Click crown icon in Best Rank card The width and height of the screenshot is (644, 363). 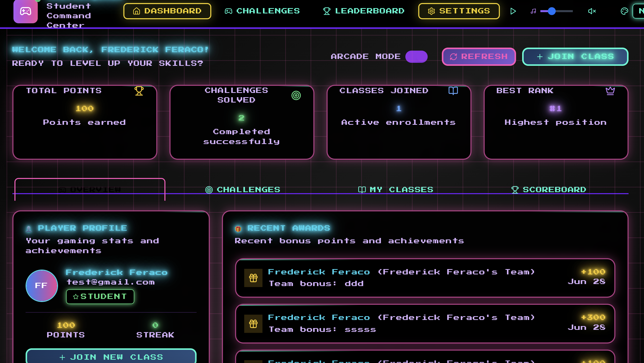(610, 91)
